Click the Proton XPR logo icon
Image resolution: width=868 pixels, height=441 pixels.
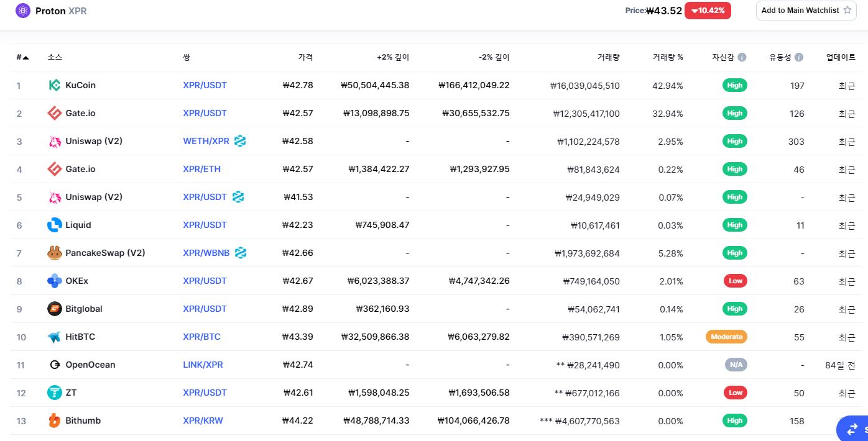[23, 11]
